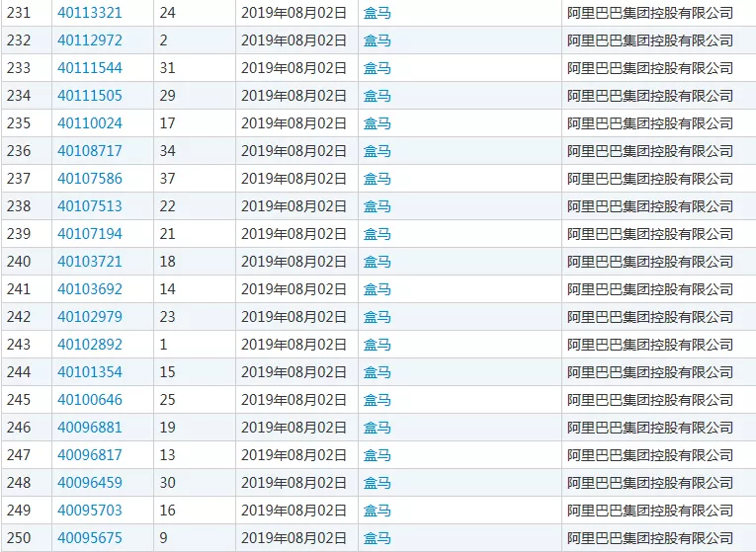This screenshot has height=552, width=756.
Task: Open registration number 40102979
Action: (90, 316)
